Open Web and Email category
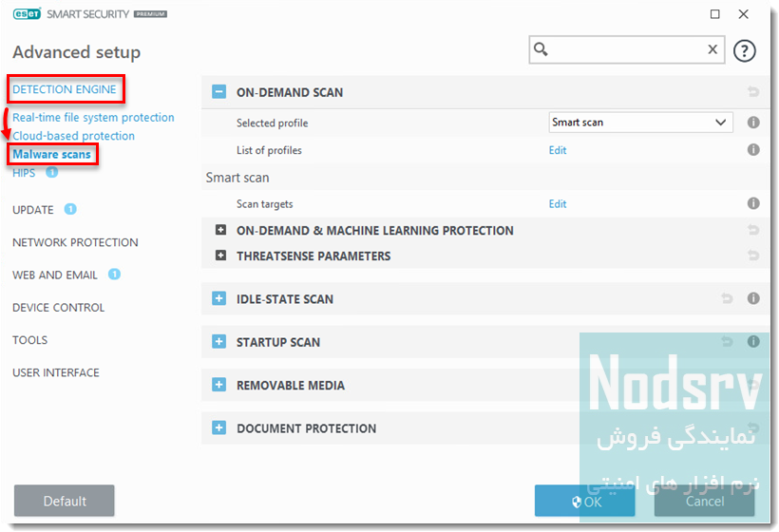 point(55,275)
